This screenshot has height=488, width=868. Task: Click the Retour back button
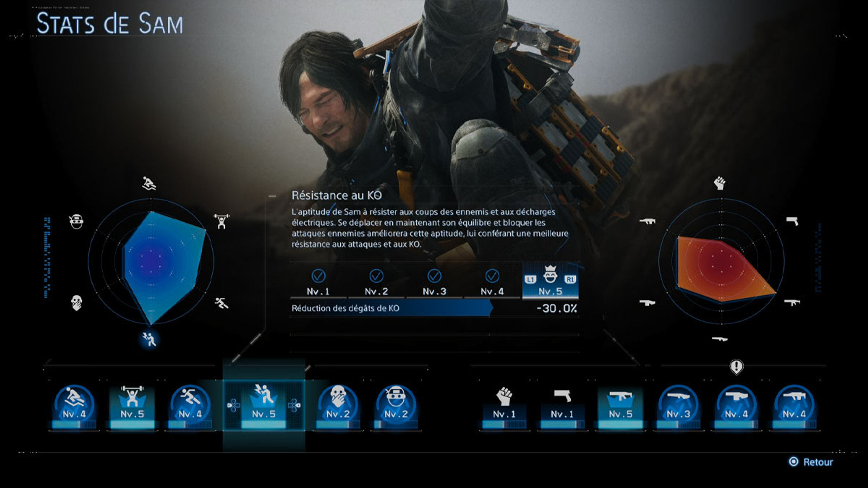[x=811, y=462]
